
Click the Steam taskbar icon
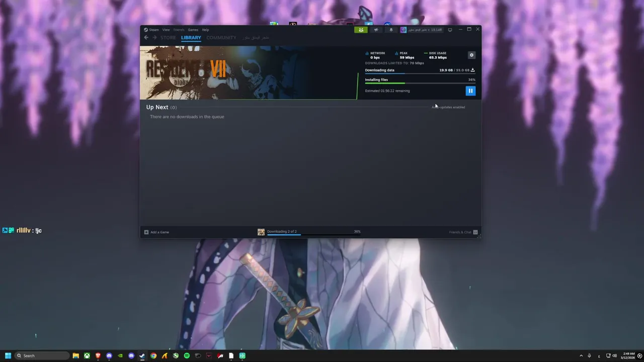point(142,355)
